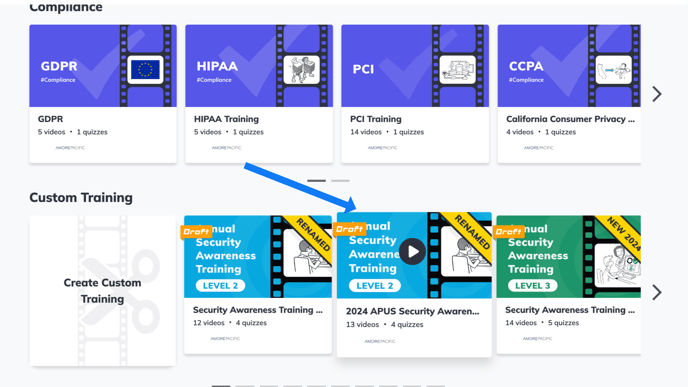Click the NEW 2024 ribbon on Level 3 card
The image size is (688, 387).
pyautogui.click(x=624, y=233)
